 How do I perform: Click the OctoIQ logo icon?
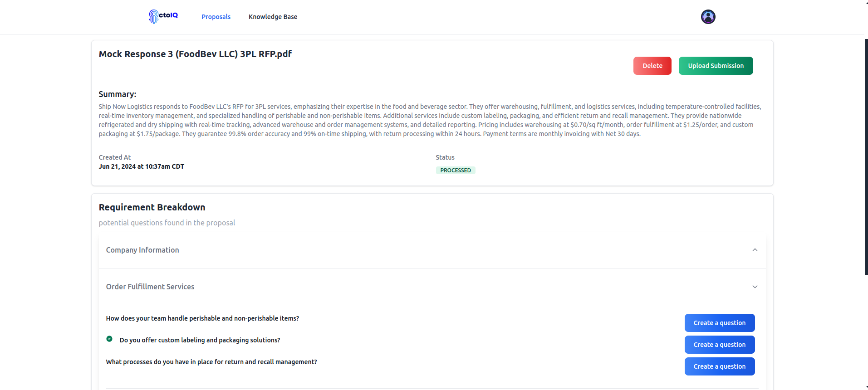pos(154,17)
